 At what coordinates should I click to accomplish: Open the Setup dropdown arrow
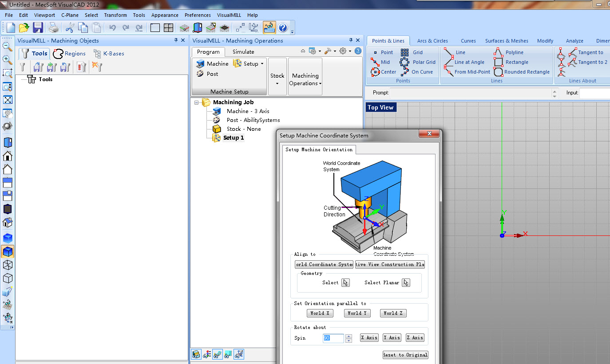[262, 64]
